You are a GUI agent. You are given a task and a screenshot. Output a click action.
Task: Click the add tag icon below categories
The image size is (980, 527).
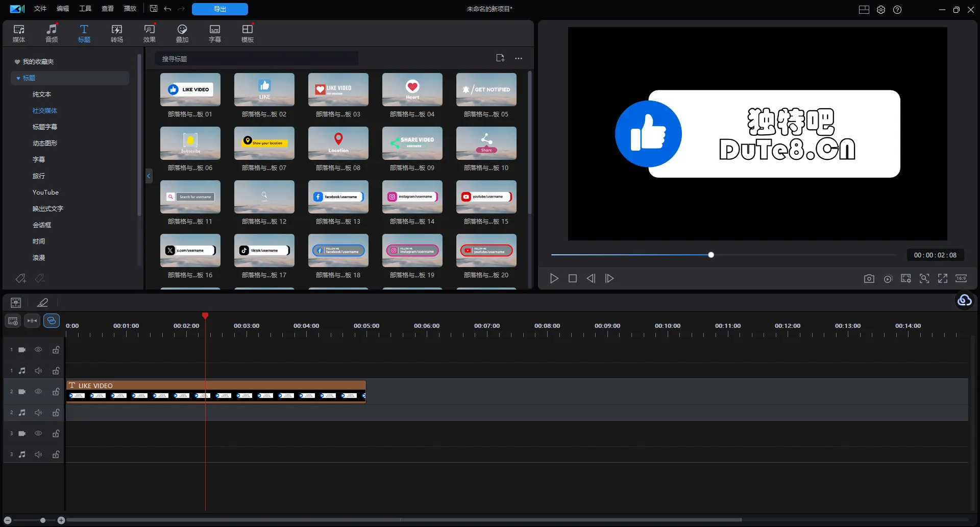21,278
